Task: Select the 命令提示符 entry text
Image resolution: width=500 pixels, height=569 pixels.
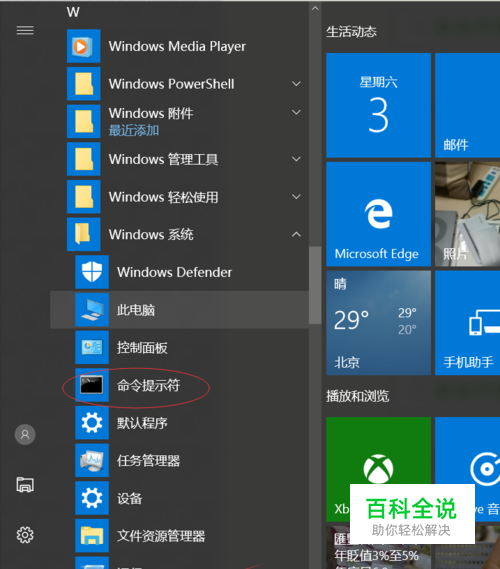Action: tap(148, 385)
